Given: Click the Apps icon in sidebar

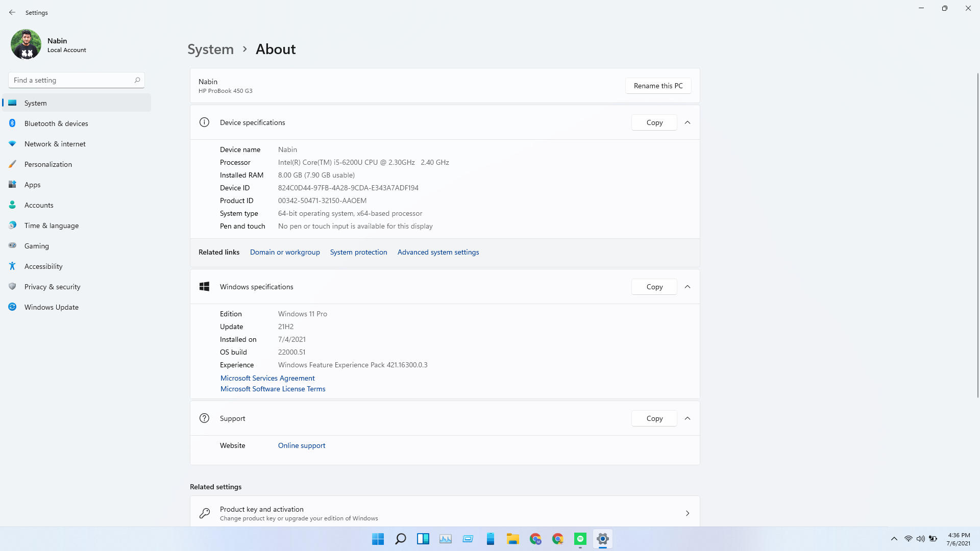Looking at the screenshot, I should click(12, 185).
